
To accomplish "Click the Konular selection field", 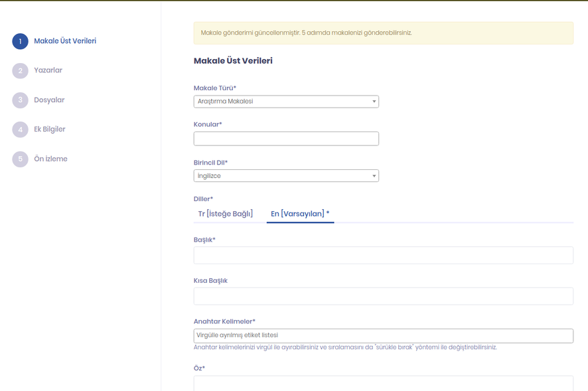I will [286, 139].
